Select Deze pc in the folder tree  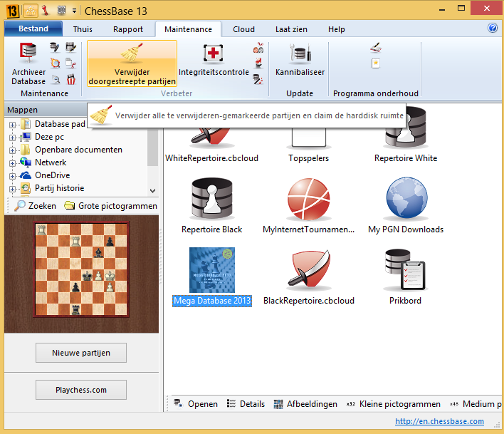[49, 137]
